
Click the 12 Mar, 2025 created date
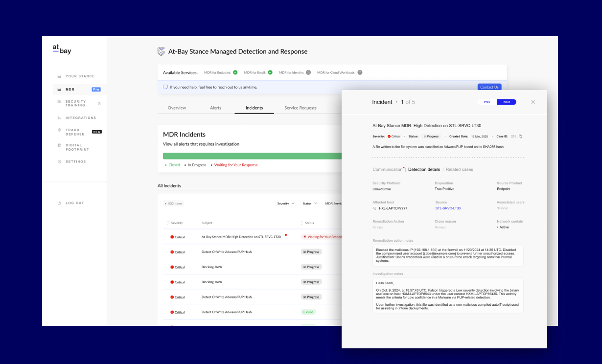pyautogui.click(x=480, y=136)
